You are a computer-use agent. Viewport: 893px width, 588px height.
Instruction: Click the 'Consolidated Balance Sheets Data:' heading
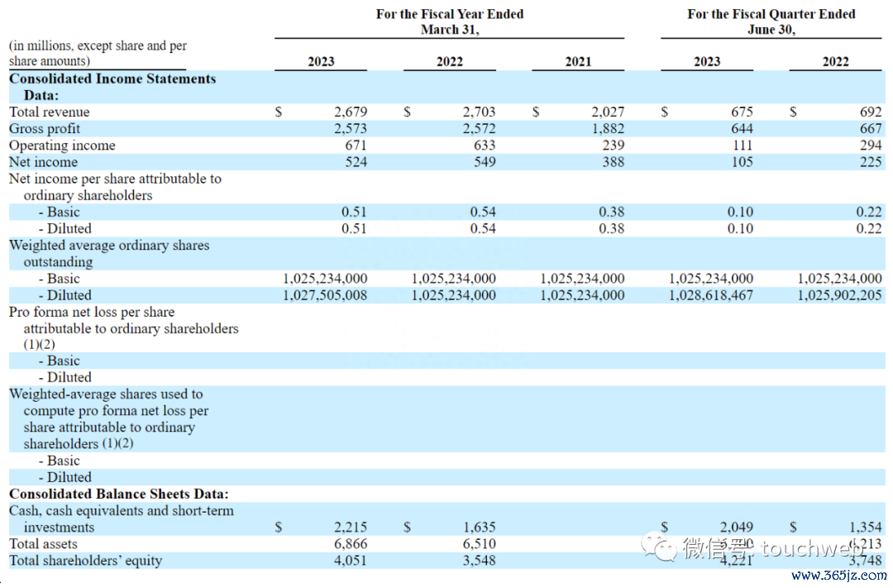(x=118, y=494)
